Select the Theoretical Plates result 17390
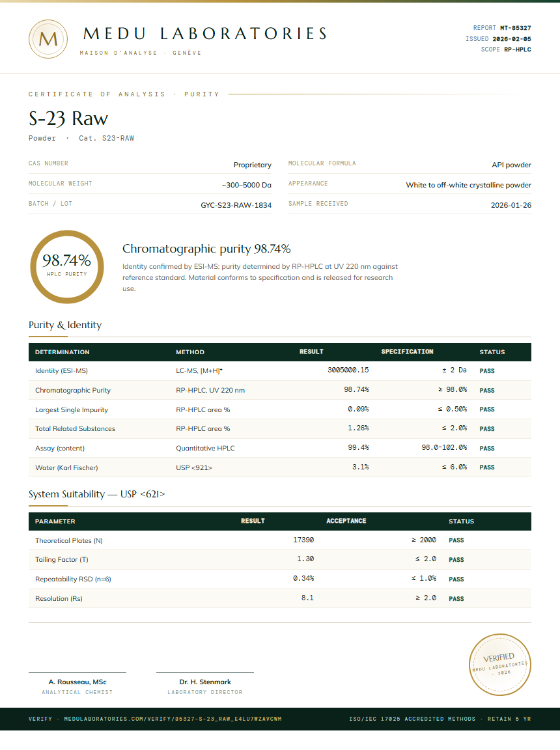The image size is (560, 750). 303,540
